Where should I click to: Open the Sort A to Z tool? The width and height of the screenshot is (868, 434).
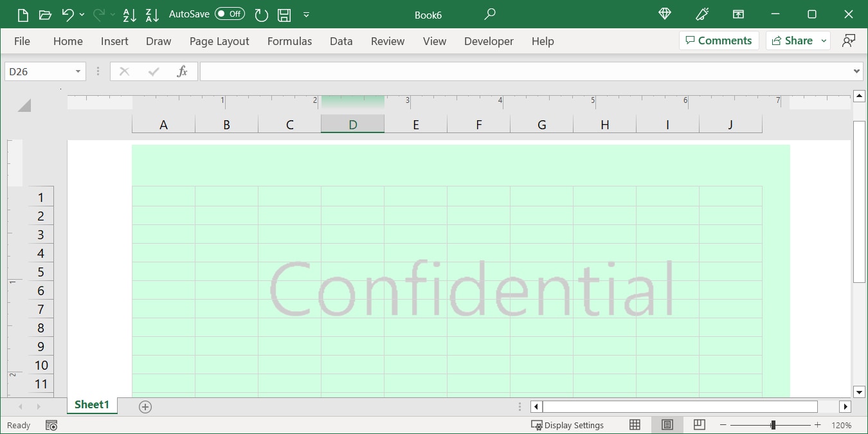(129, 14)
